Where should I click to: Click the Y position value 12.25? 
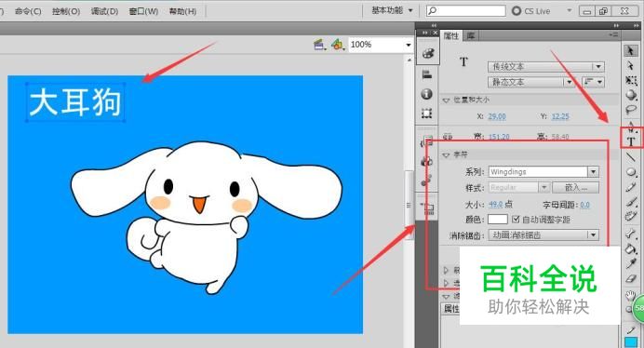coord(560,116)
